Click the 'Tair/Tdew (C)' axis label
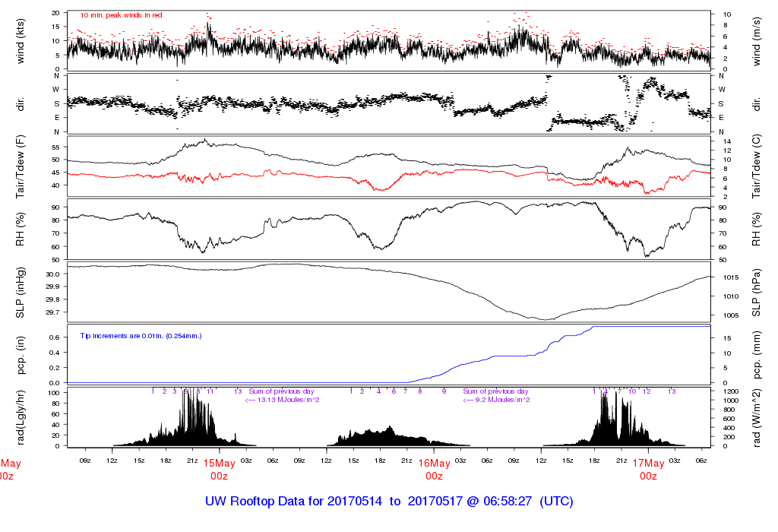 click(756, 166)
